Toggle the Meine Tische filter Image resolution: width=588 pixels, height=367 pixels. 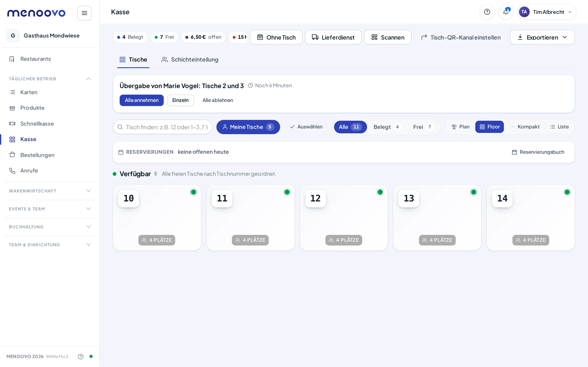click(x=248, y=127)
